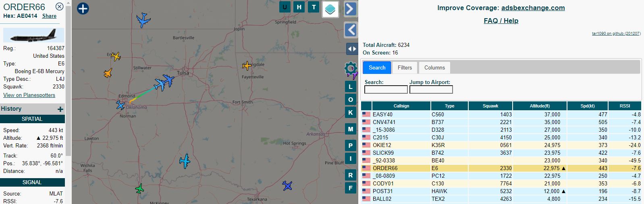The image size is (644, 204).
Task: Focus the Jump to Airport field
Action: tap(431, 89)
